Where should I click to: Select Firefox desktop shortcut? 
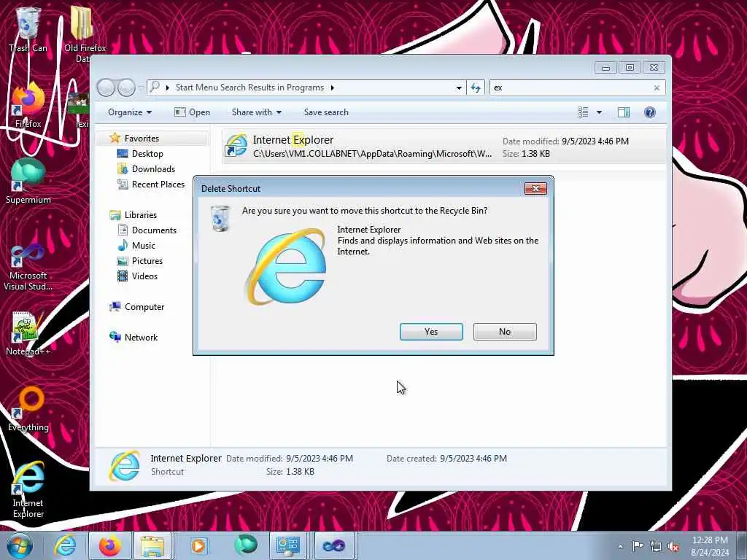tap(28, 106)
